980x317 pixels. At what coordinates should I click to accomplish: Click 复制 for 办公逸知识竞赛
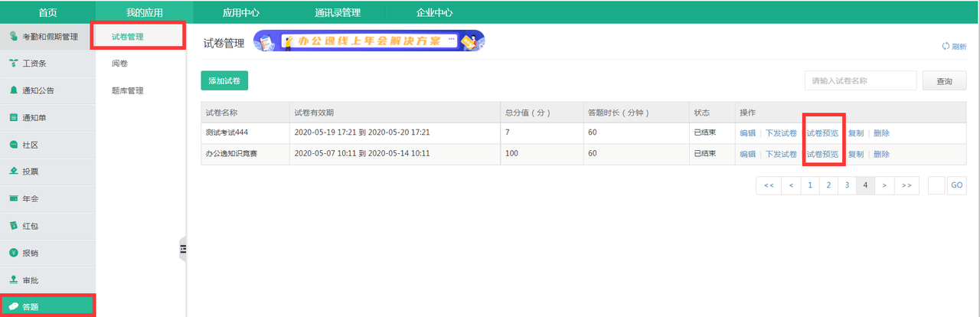(856, 154)
